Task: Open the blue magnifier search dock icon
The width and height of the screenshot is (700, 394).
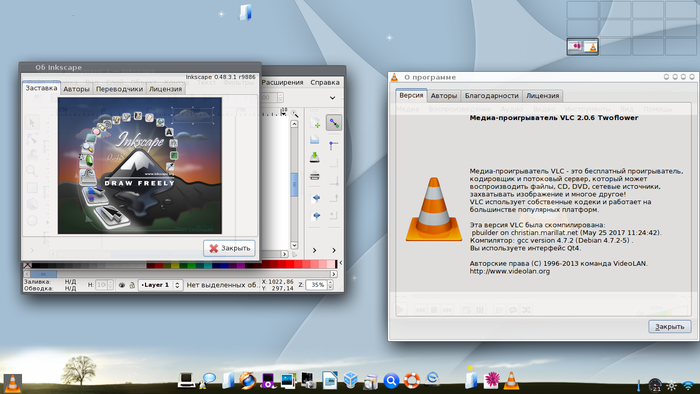Action: click(x=391, y=381)
